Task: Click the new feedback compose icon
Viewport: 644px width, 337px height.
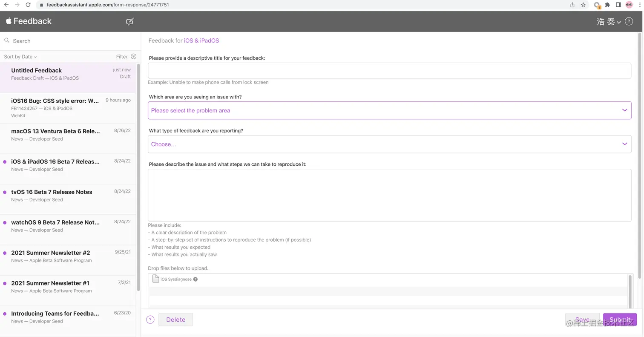Action: 130,21
